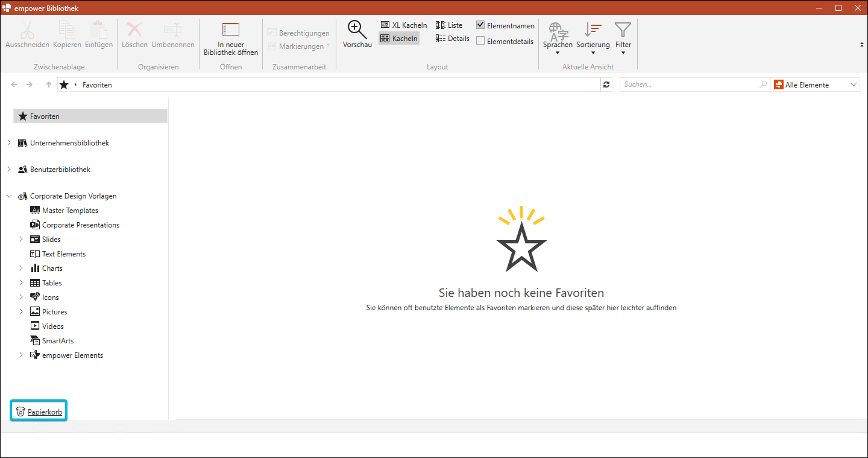Collapse the ribbon with the small arrow
Screen dimensions: 868x458
(x=861, y=45)
